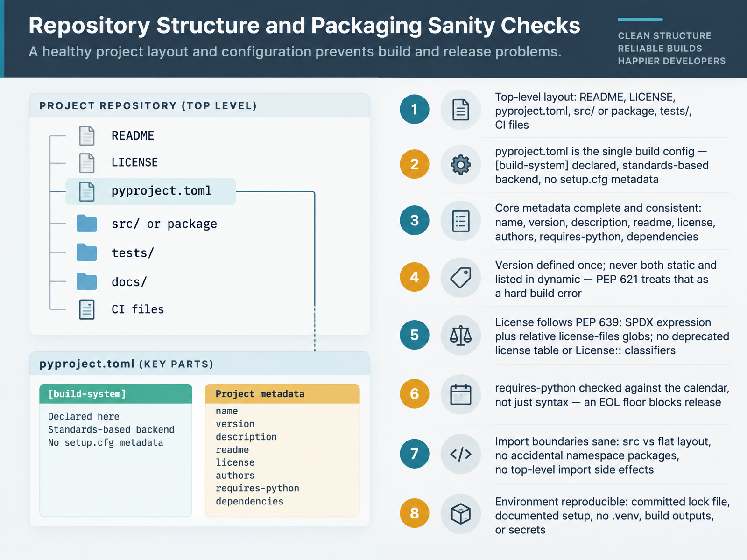Click the LICENSE file icon
Screen dimensions: 747x560
87,163
